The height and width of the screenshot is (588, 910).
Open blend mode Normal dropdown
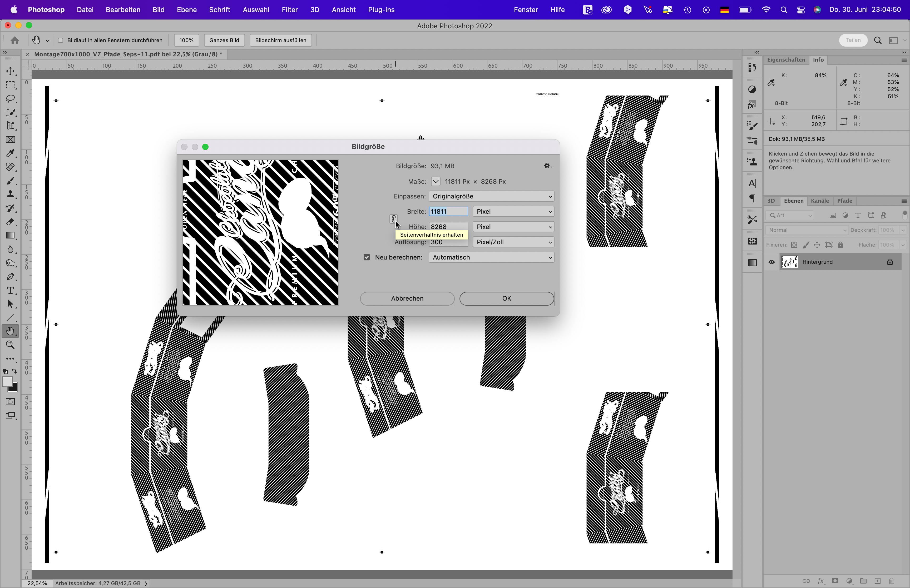[807, 230]
